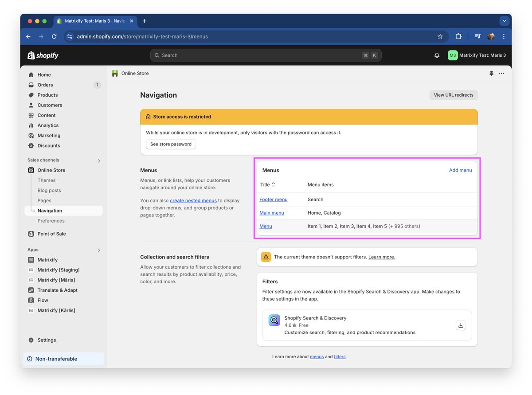Image resolution: width=532 pixels, height=395 pixels.
Task: Open Themes in sidebar
Action: 47,180
